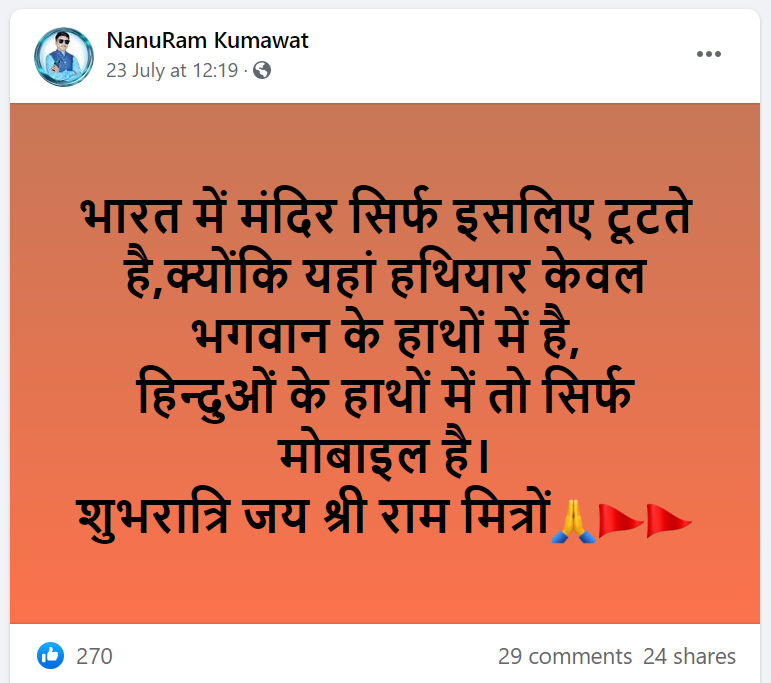View the 24 shares list
The height and width of the screenshot is (683, 771).
(689, 656)
